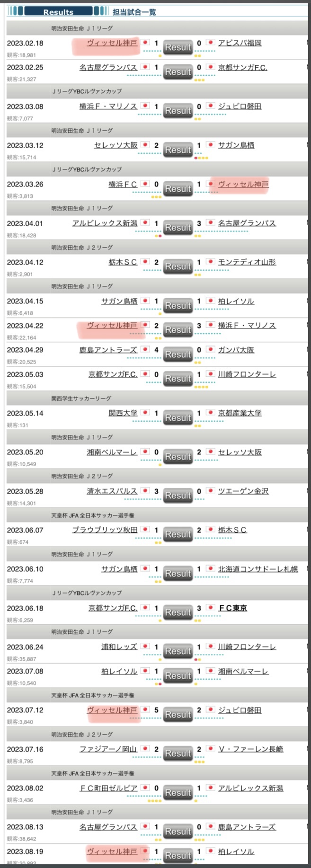Image resolution: width=311 pixels, height=868 pixels.
Task: Click the flag icon next to 関西大学
Action: [146, 413]
